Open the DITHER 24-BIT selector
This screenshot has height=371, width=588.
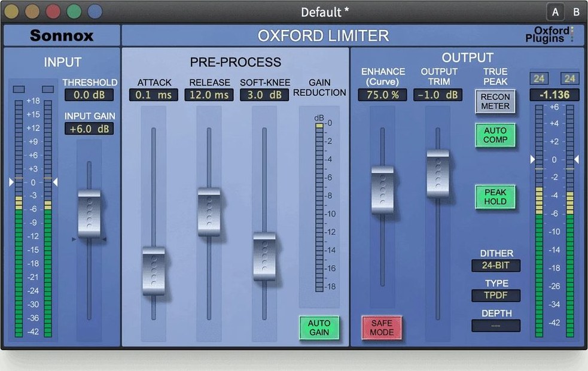tap(496, 265)
